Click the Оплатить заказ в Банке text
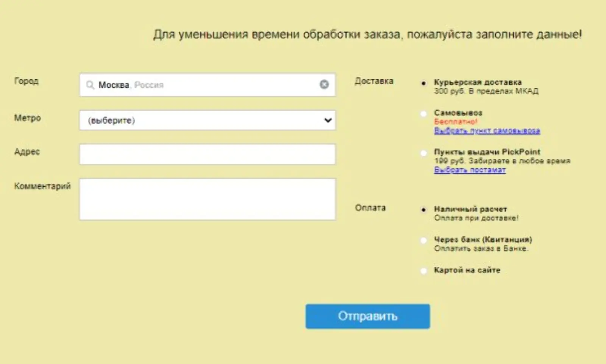606x364 pixels. click(x=481, y=249)
